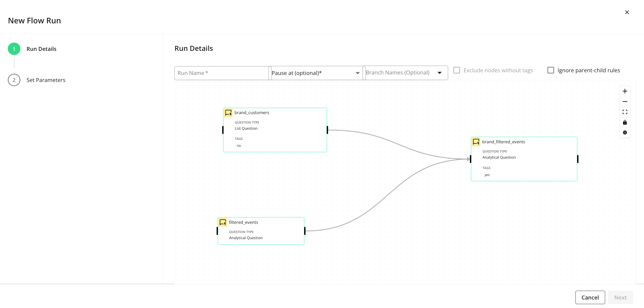Screen dimensions: 644x308
Task: Expand the Branch Names dropdown
Action: pos(405,73)
